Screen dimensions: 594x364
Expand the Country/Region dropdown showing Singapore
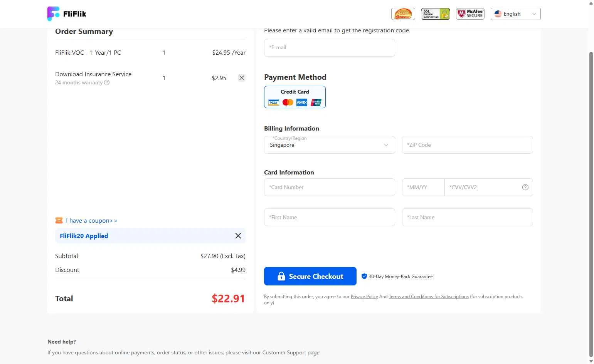coord(330,145)
